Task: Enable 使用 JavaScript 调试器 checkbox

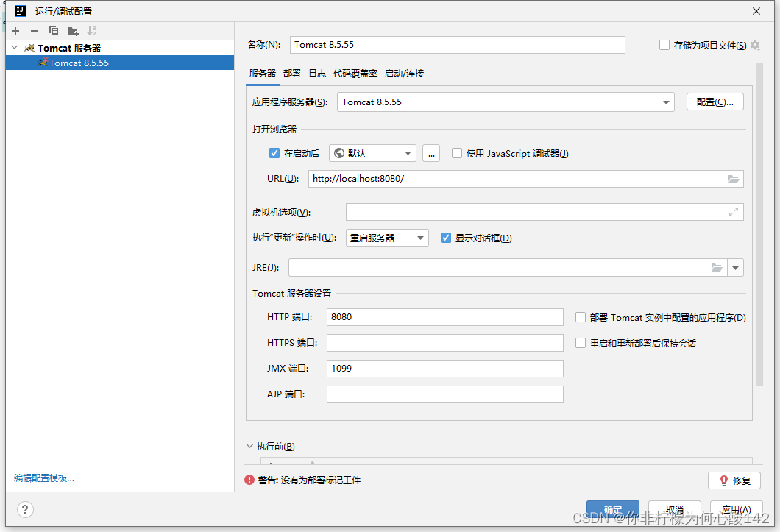Action: tap(457, 153)
